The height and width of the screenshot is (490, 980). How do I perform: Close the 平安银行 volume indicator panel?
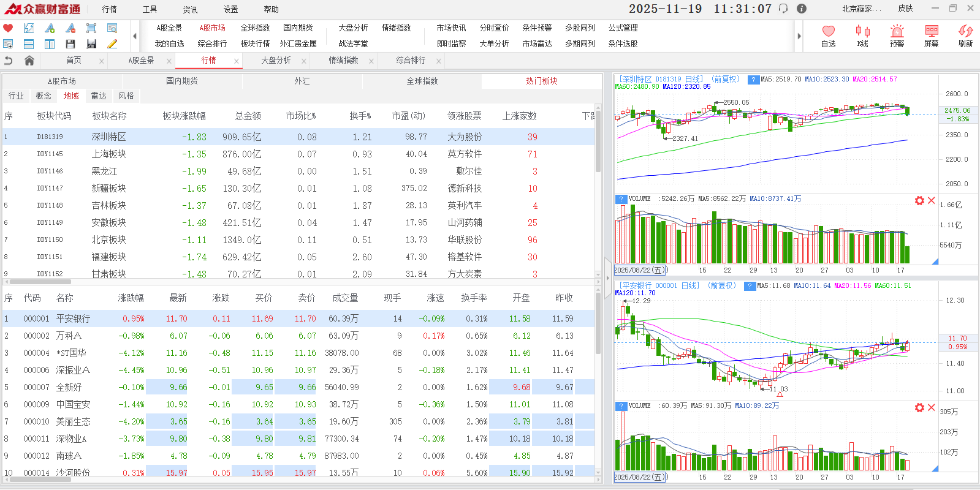pos(932,407)
